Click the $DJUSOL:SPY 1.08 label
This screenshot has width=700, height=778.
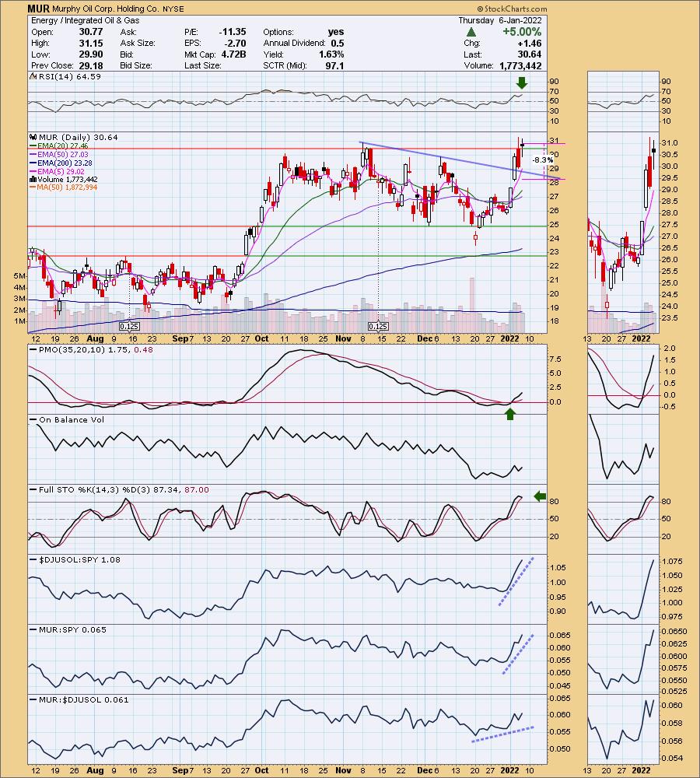76,559
